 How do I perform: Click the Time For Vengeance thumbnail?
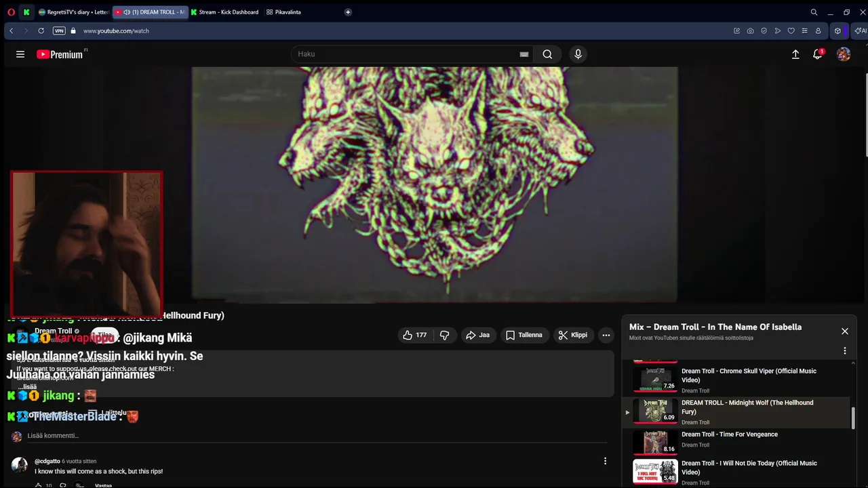point(655,442)
